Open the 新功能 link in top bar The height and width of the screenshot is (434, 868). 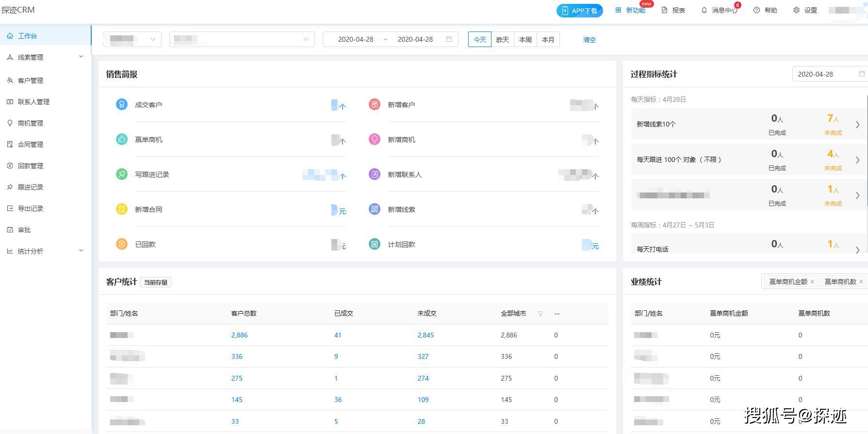(631, 10)
